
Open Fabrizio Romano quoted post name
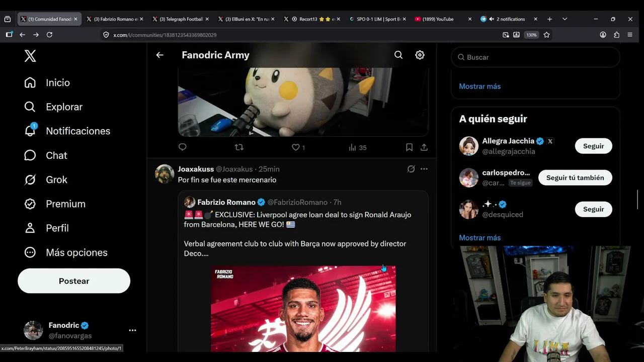[x=226, y=202]
